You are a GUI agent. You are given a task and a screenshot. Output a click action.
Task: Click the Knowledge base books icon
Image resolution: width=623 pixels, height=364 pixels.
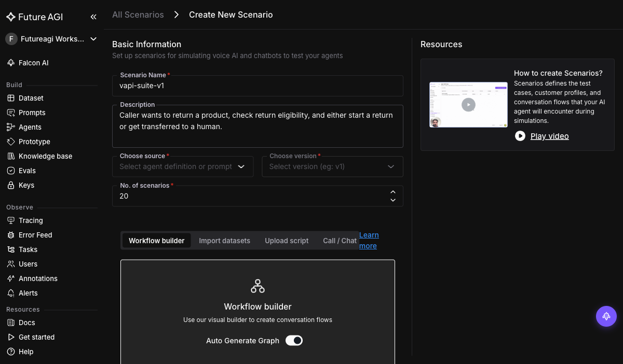[10, 156]
